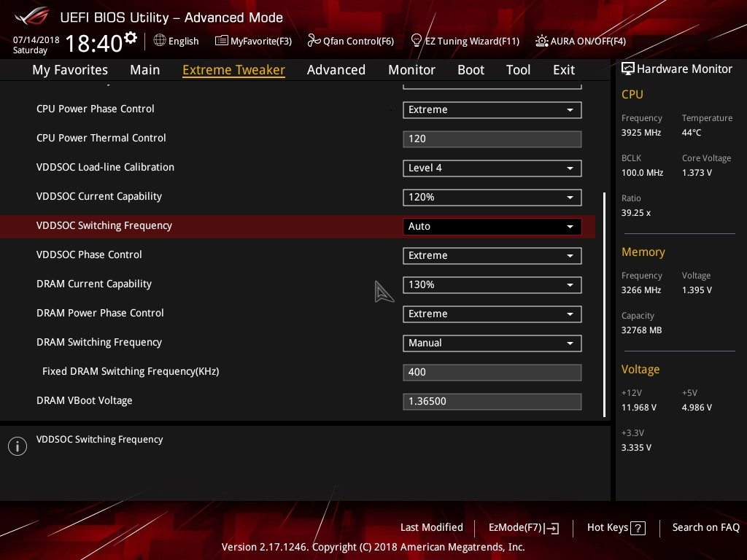The width and height of the screenshot is (747, 560).
Task: Click memory frequency 3266 MHz value
Action: pos(641,290)
